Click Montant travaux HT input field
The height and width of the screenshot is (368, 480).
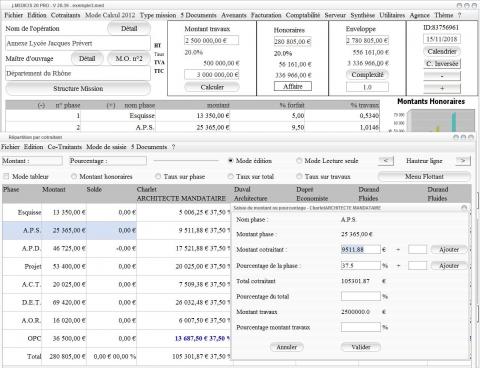[212, 40]
